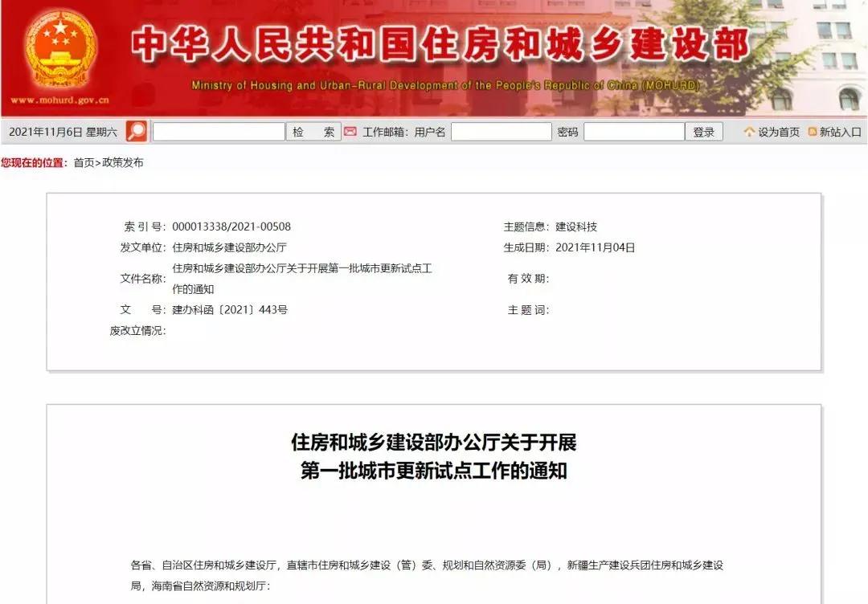
Task: Go to 首页 in breadcrumb
Action: coord(84,162)
